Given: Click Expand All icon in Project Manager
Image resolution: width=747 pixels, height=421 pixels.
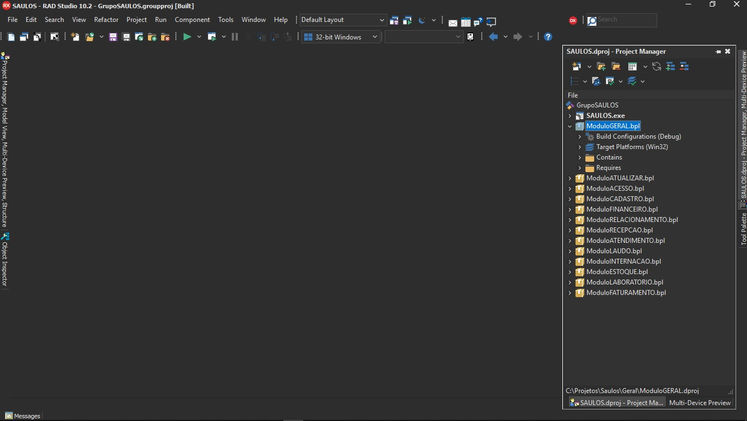Looking at the screenshot, I should [670, 67].
